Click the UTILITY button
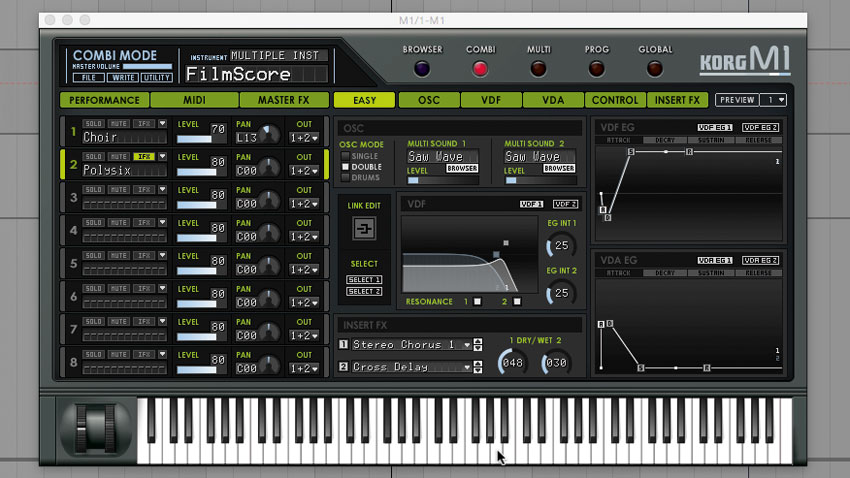The image size is (850, 478). pos(157,77)
